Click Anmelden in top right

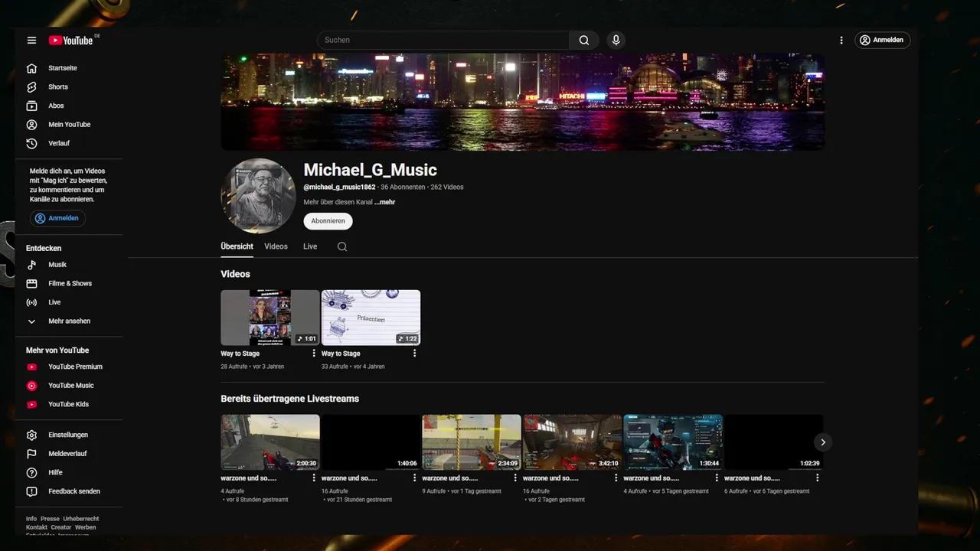click(882, 40)
